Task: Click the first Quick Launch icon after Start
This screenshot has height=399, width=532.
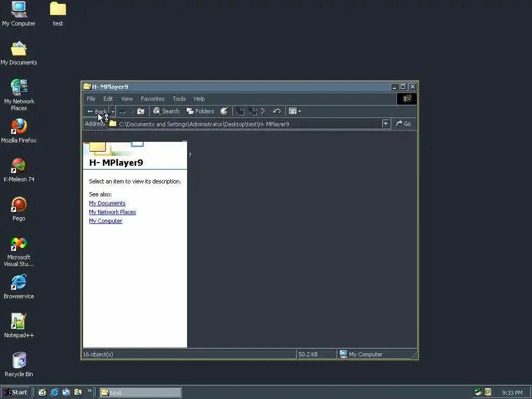Action: (42, 392)
